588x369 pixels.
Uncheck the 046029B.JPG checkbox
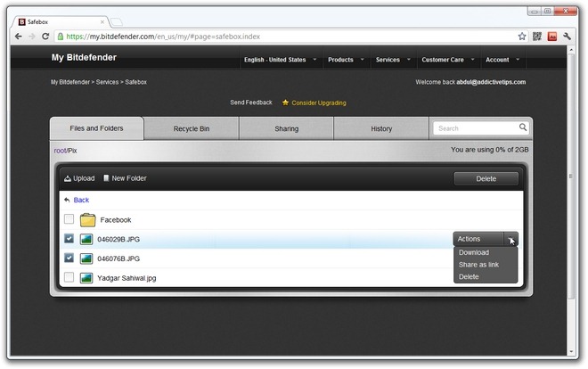pyautogui.click(x=69, y=238)
